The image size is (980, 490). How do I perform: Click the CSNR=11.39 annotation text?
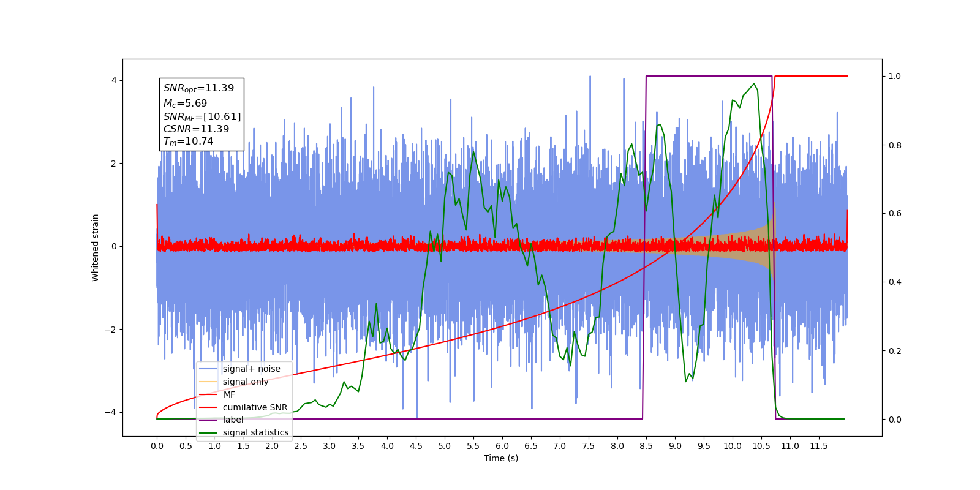coord(196,129)
